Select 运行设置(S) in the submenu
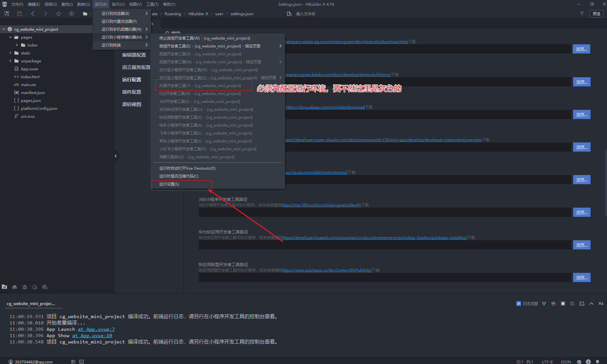Viewport: 607px width, 364px height. click(x=169, y=184)
